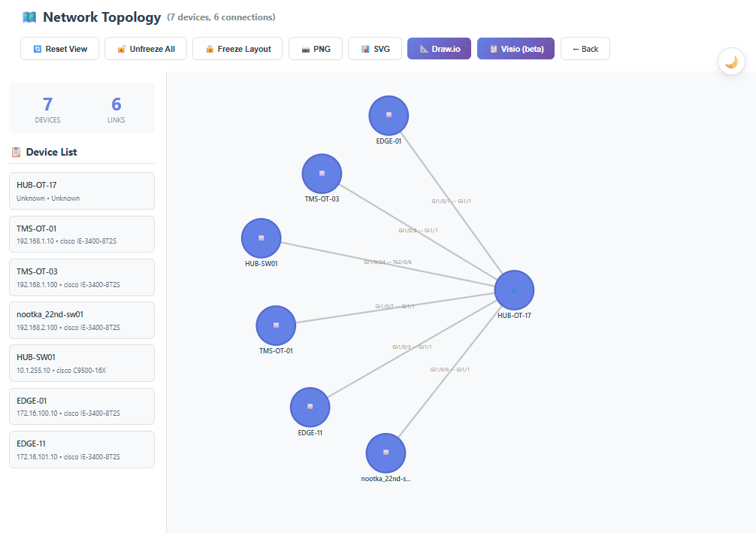Export the topology as PNG

(316, 49)
